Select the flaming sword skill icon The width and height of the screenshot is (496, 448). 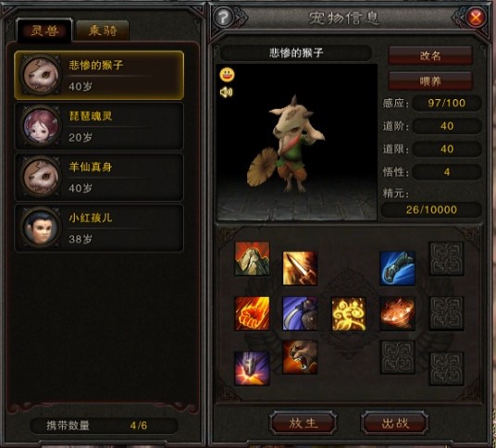point(300,268)
